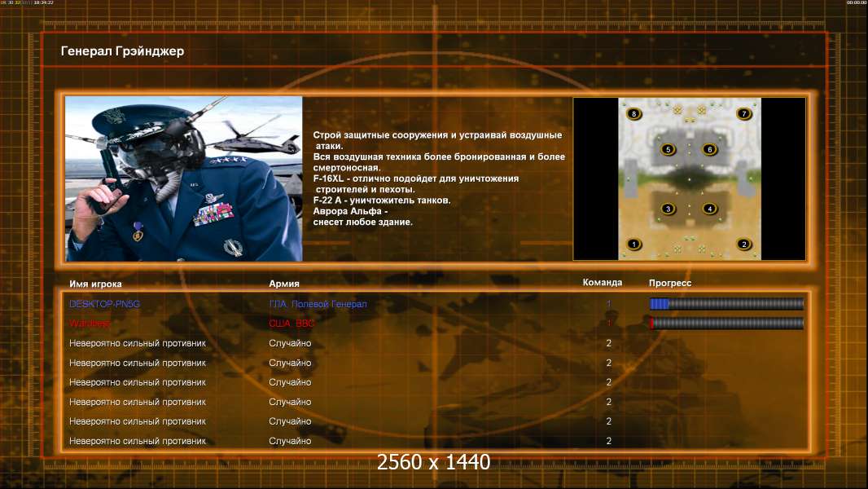The height and width of the screenshot is (489, 868).
Task: Choose start position marker 8 on the minimap
Action: (x=633, y=113)
